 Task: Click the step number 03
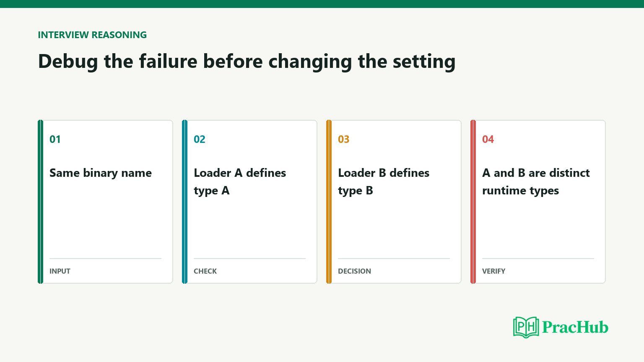coord(343,139)
